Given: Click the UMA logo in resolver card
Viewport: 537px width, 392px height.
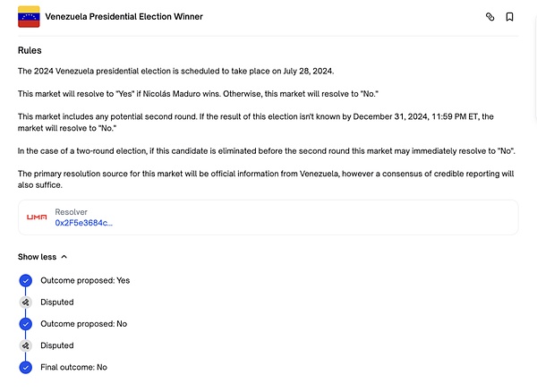Looking at the screenshot, I should (x=37, y=217).
